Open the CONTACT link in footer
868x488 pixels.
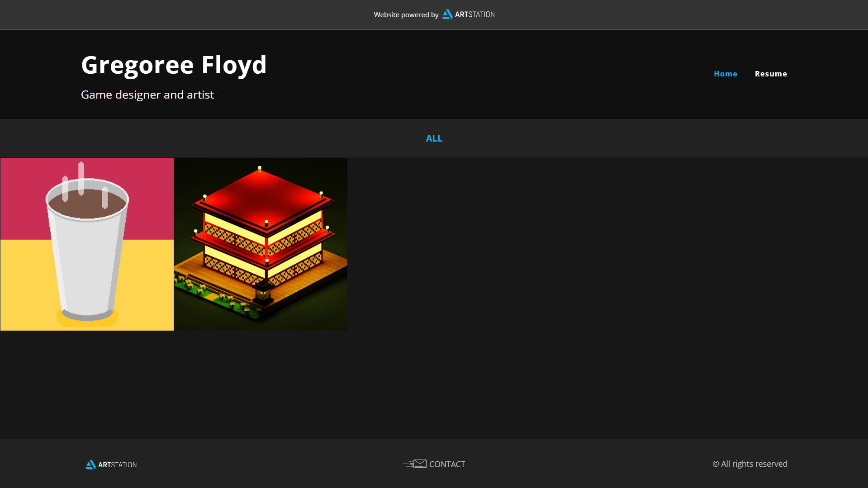pyautogui.click(x=447, y=464)
